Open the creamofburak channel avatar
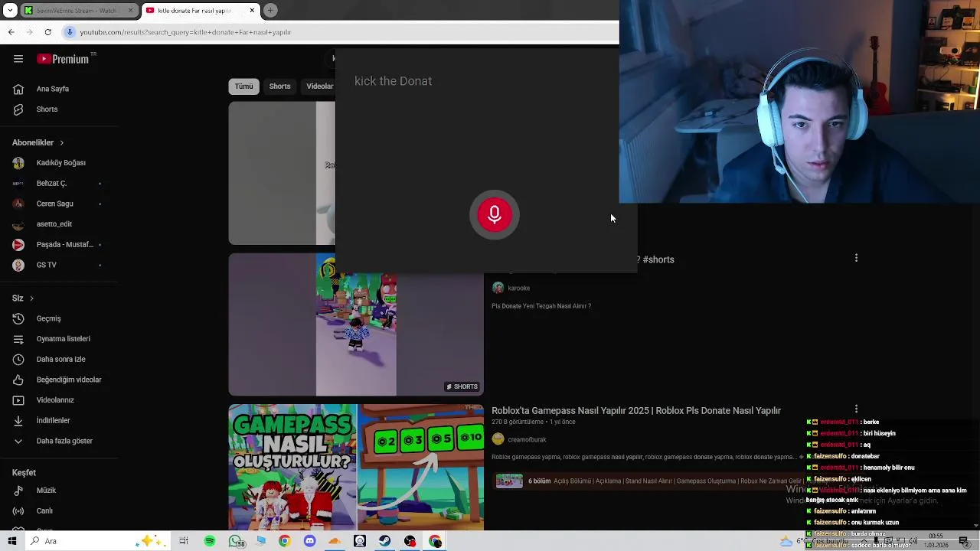980x551 pixels. (498, 439)
